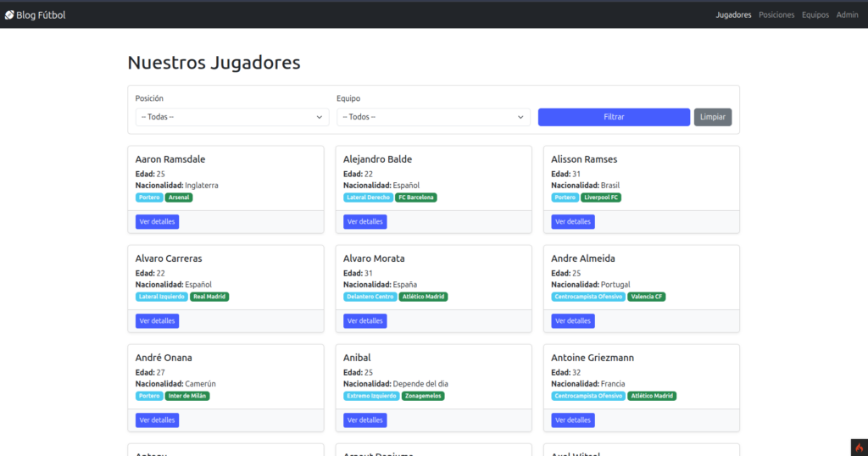Image resolution: width=868 pixels, height=456 pixels.
Task: Select the André Onana player name
Action: 164,358
